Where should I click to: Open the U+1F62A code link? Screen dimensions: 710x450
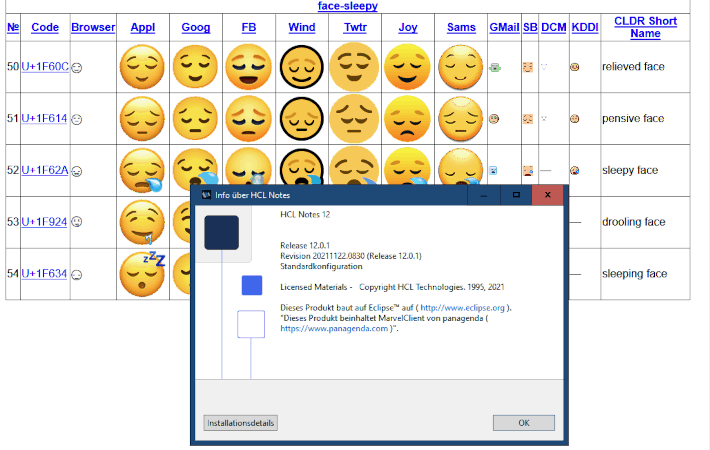click(44, 170)
